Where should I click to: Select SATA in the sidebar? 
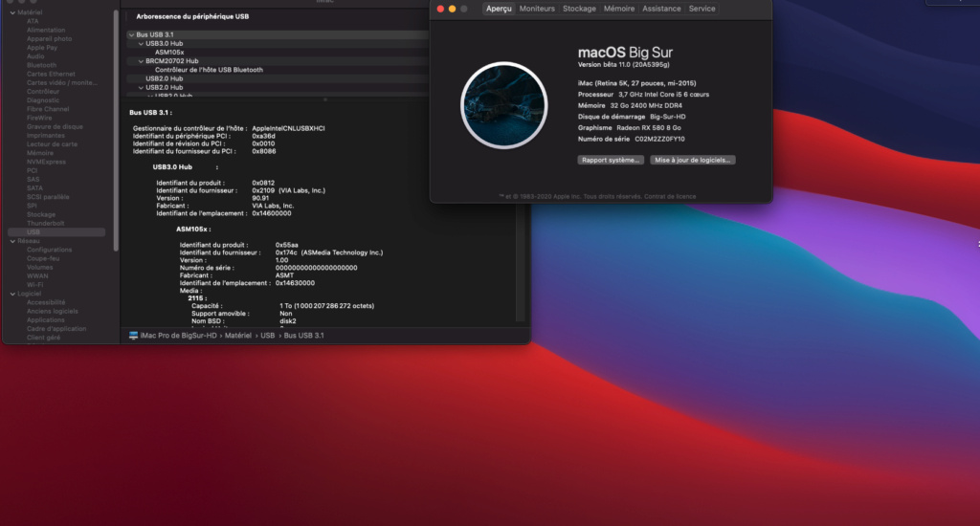point(35,188)
